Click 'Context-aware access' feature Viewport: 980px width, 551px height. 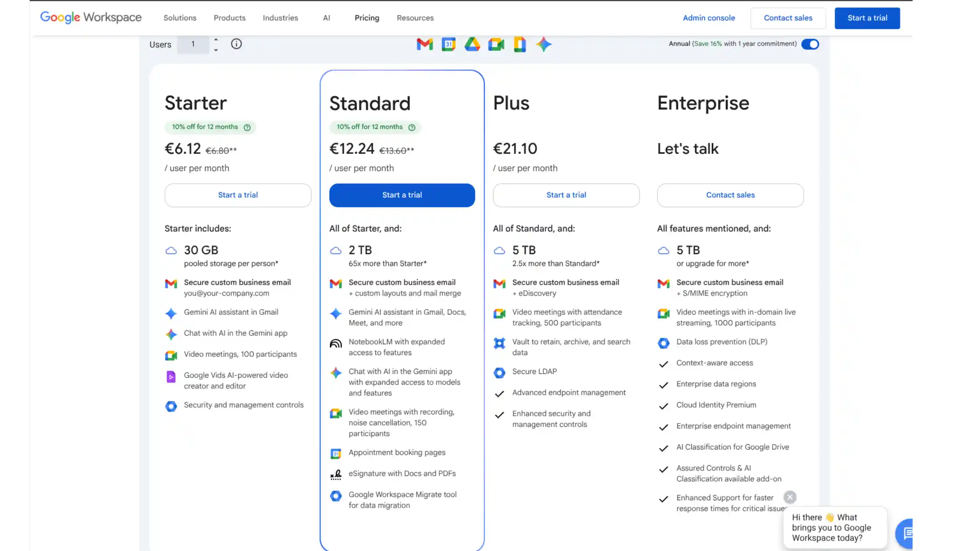click(714, 363)
